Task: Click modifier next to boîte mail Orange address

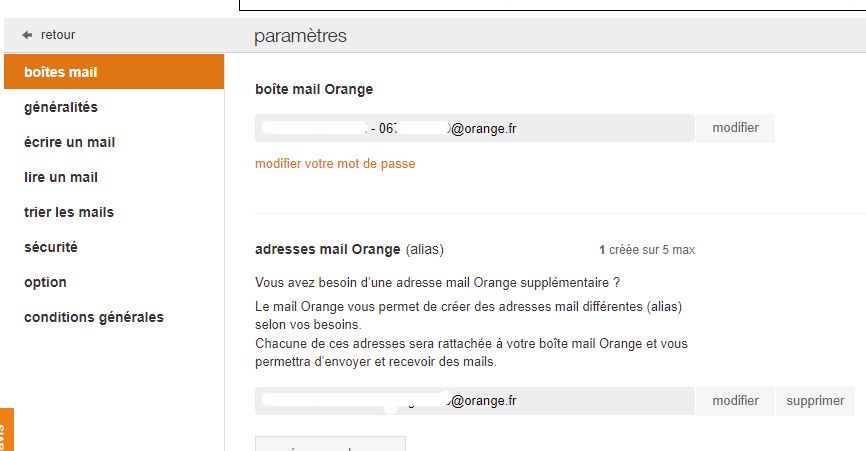Action: [735, 128]
